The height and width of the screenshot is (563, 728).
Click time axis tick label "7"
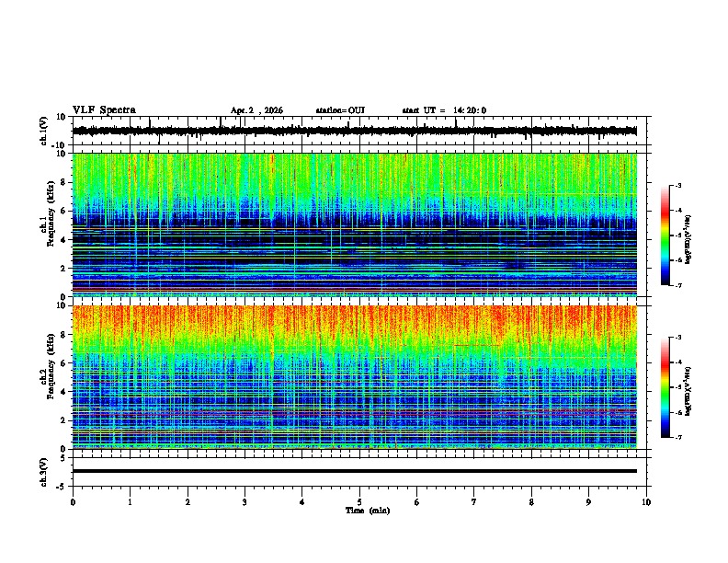474,502
